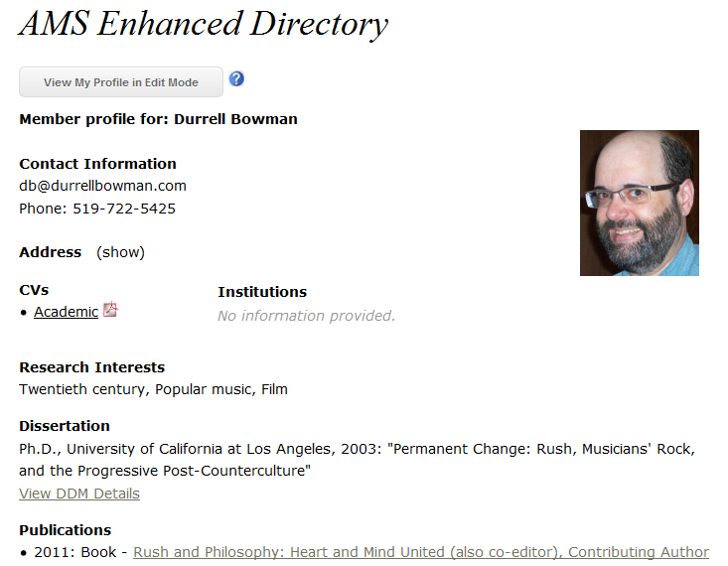The image size is (728, 566).
Task: Expand the Address with the show link
Action: pyautogui.click(x=120, y=252)
